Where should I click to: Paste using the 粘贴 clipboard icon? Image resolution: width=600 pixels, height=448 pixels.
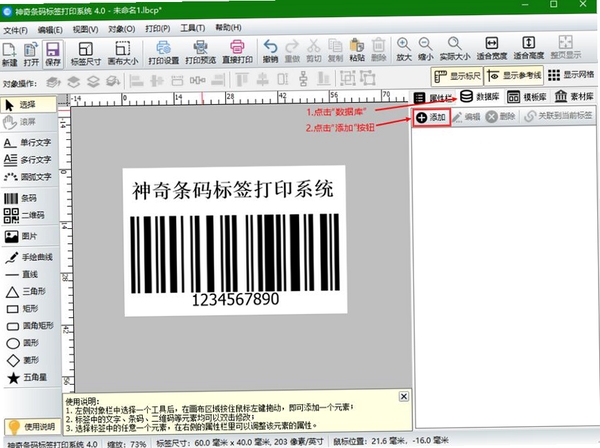357,50
